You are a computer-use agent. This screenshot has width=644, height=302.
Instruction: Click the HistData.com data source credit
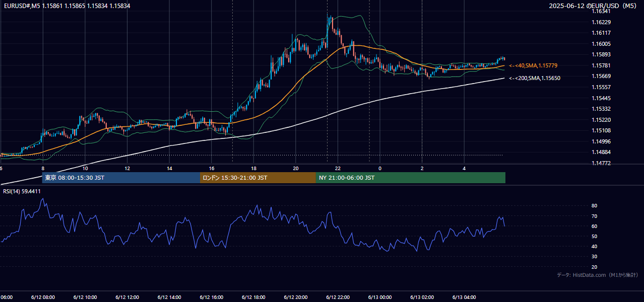[597, 275]
